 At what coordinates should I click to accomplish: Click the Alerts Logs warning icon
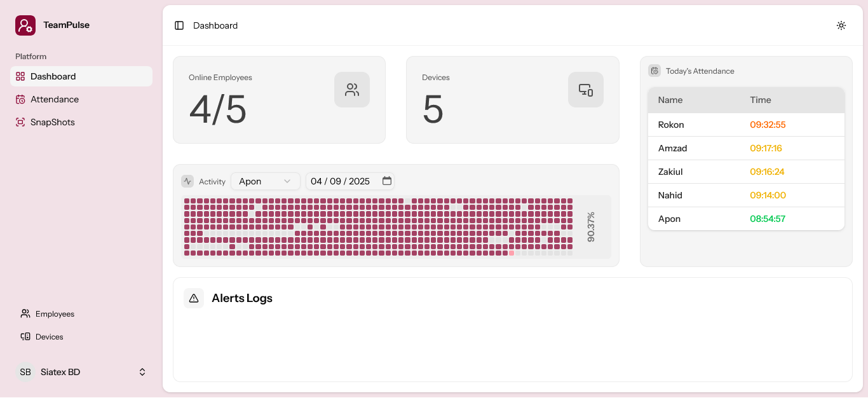(194, 298)
